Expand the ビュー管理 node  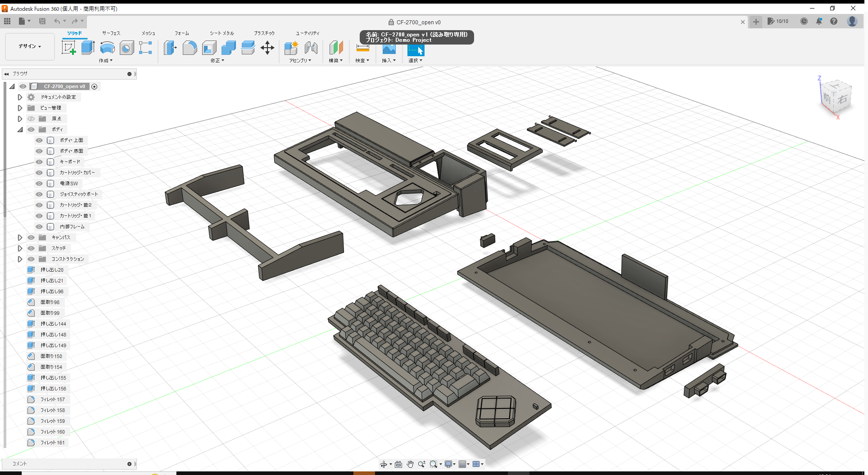(20, 108)
